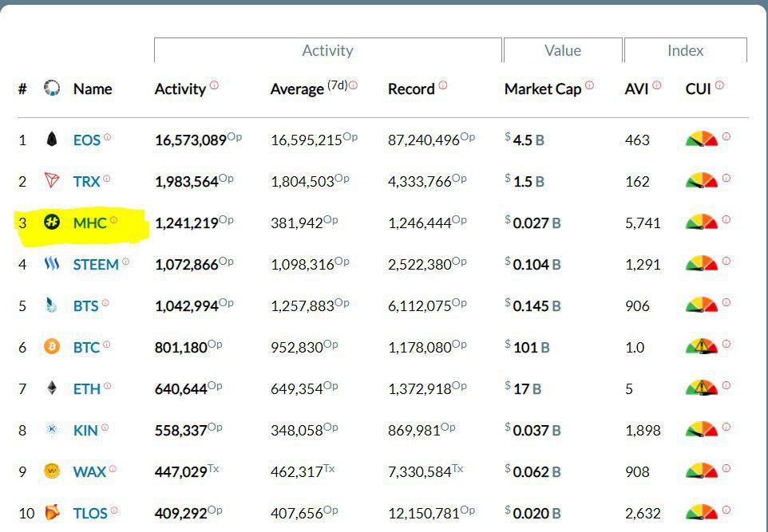Open the info icon beside EOS name

coord(107,137)
